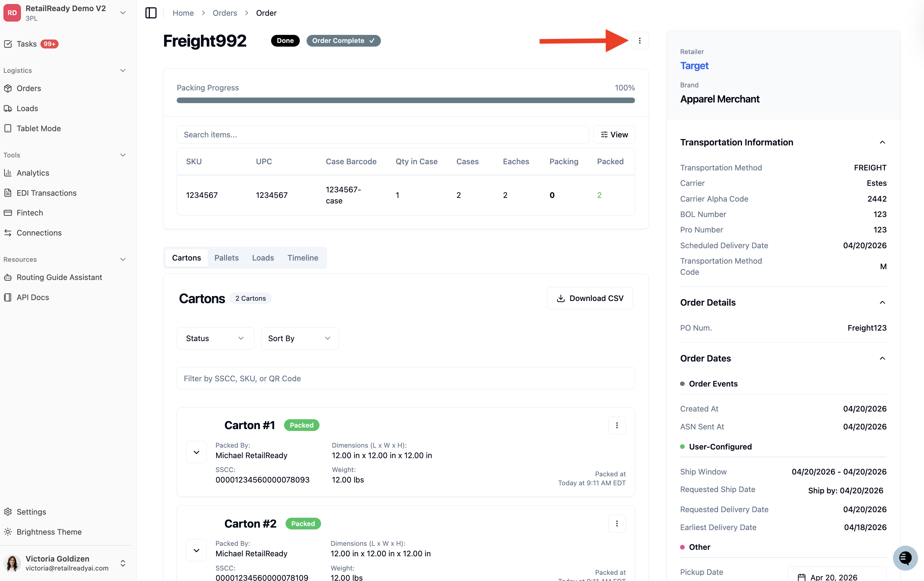
Task: Open the Status filter dropdown
Action: pyautogui.click(x=215, y=338)
